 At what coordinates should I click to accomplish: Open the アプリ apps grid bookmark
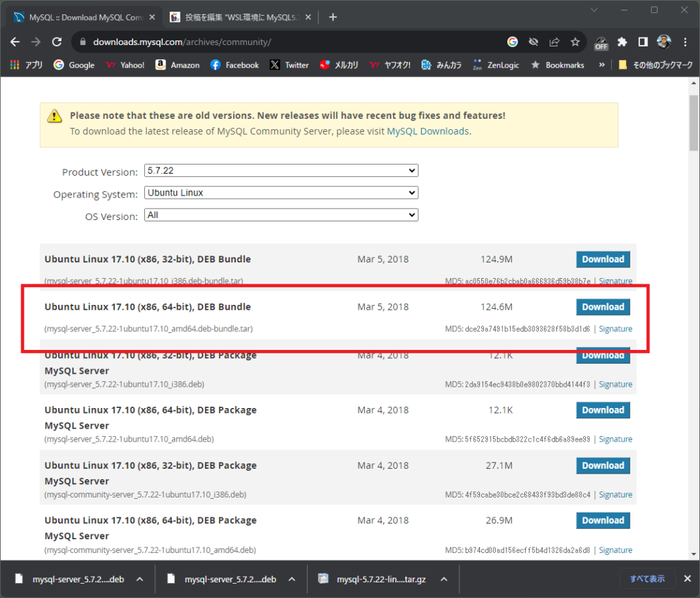tap(27, 65)
